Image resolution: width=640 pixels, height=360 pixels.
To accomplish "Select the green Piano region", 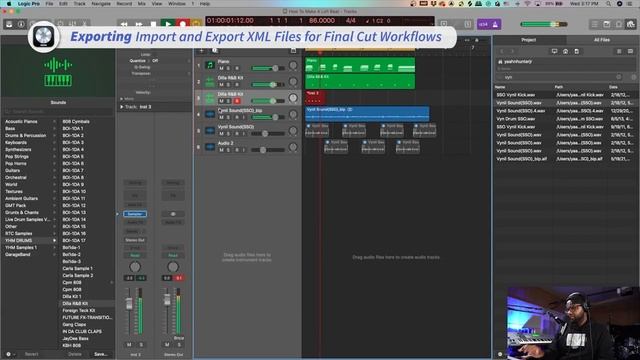I will (x=360, y=65).
